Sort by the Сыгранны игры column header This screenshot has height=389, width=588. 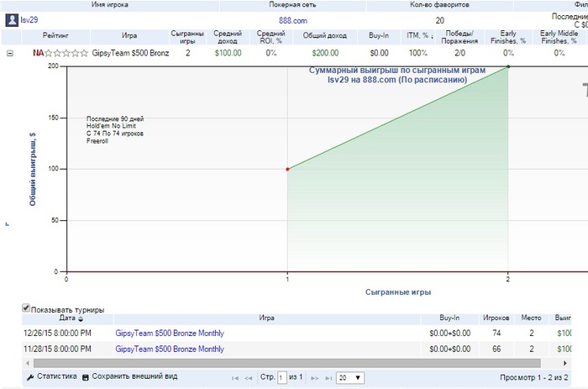187,37
